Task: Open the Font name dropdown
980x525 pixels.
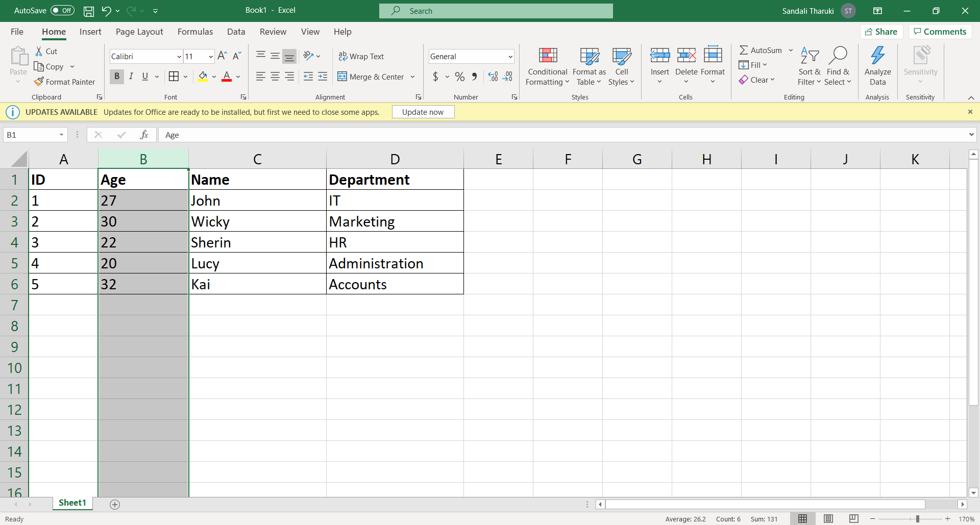Action: coord(179,56)
